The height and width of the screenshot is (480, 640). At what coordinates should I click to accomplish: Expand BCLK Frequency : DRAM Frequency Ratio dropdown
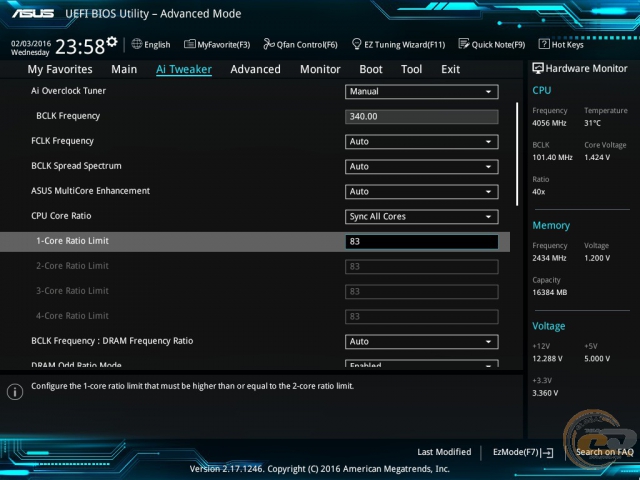point(422,342)
